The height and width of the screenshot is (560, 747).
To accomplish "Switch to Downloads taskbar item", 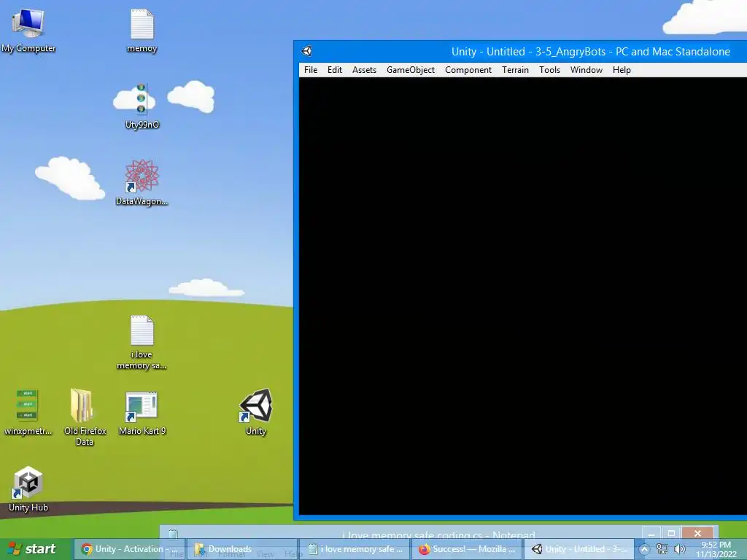I will coord(242,549).
